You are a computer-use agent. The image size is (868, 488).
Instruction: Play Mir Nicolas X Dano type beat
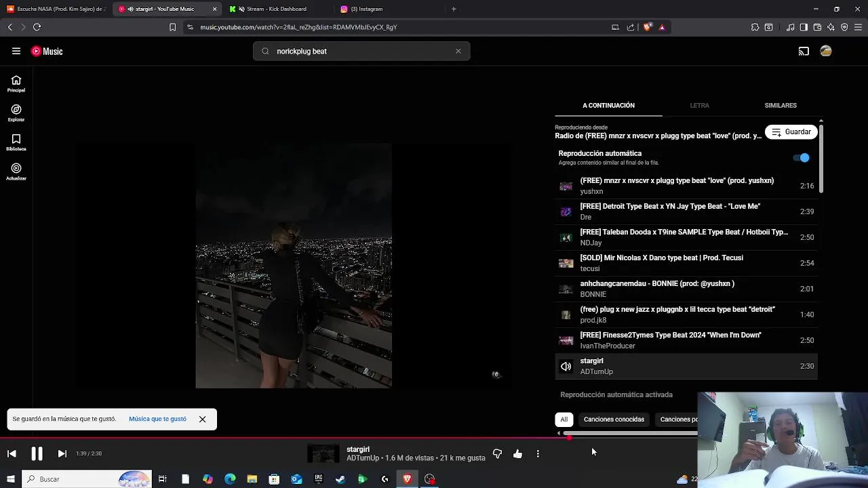point(686,263)
